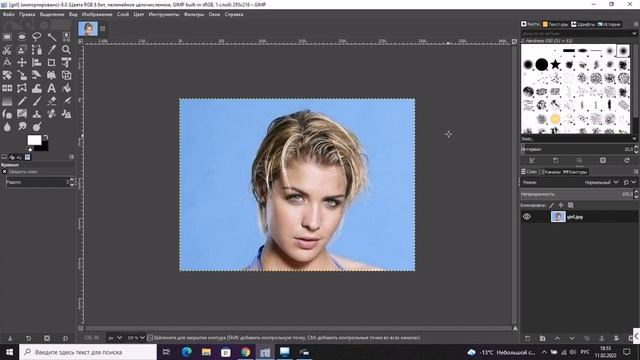Select the Scissors Select tool
The width and height of the screenshot is (640, 360).
click(x=7, y=50)
